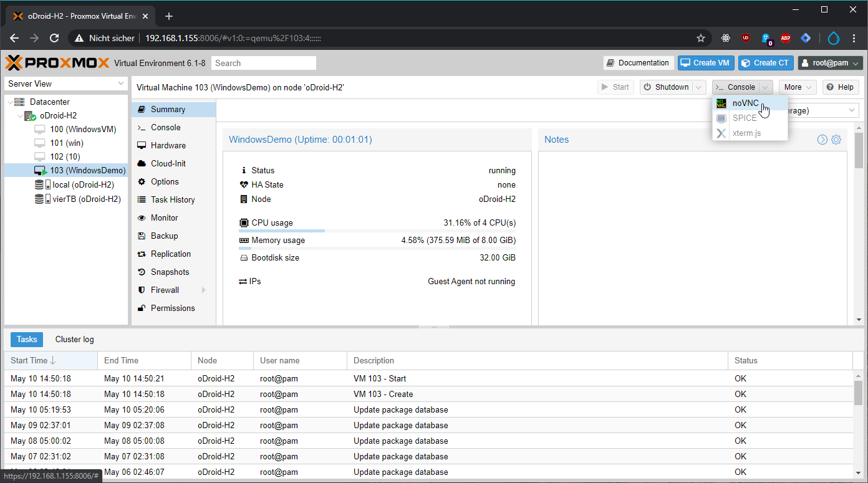Open the Console side tab
Screen dimensions: 868x483
click(x=173, y=127)
